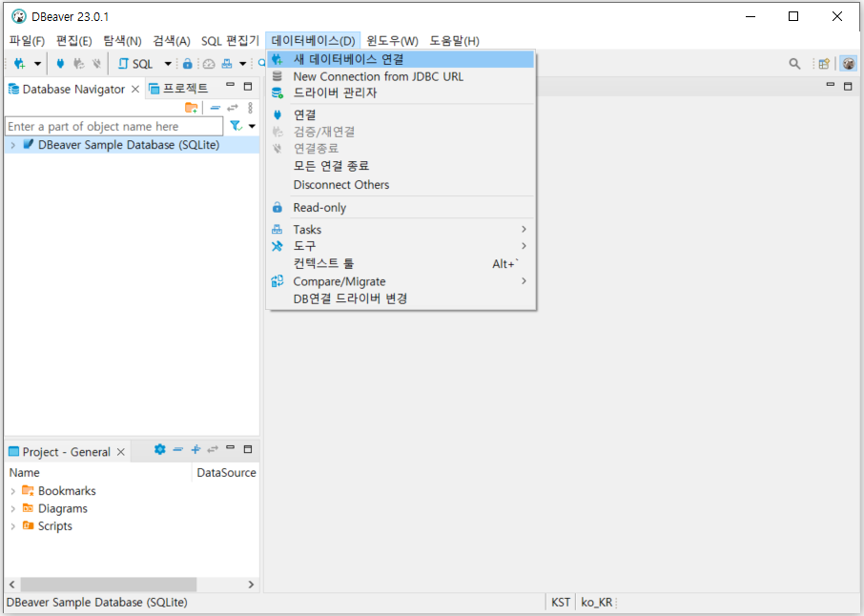Click project panel scrollbar right arrow
Screen dimensions: 864x616
(251, 584)
